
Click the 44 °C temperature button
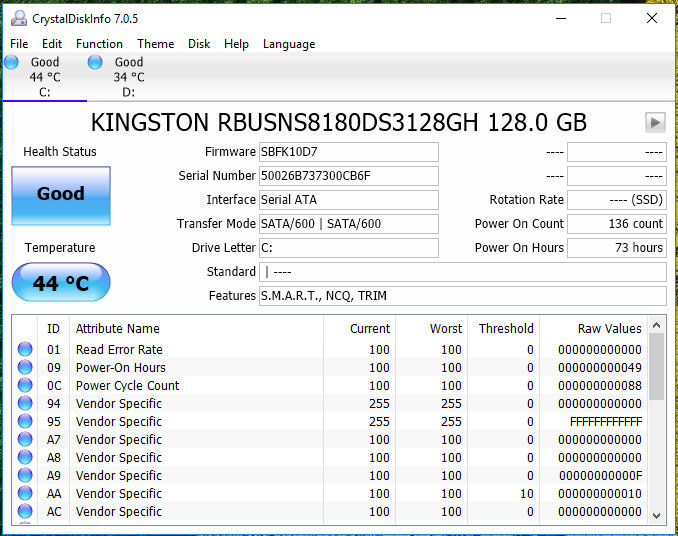tap(61, 282)
